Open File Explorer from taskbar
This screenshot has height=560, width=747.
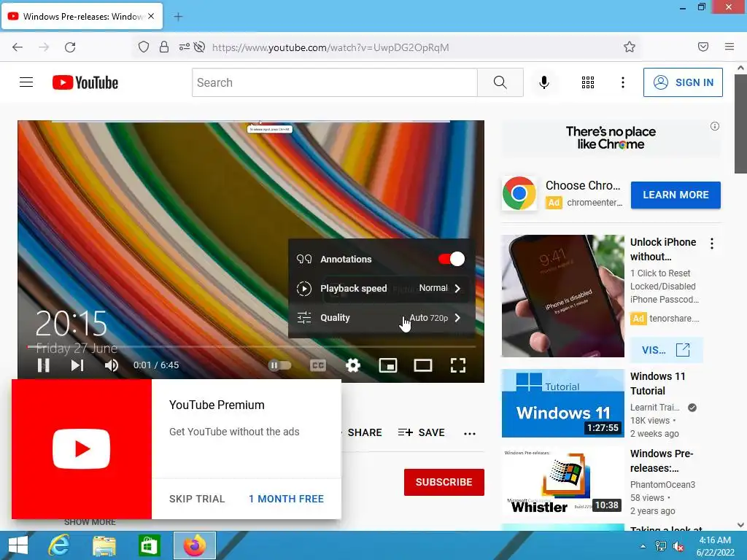pos(104,546)
